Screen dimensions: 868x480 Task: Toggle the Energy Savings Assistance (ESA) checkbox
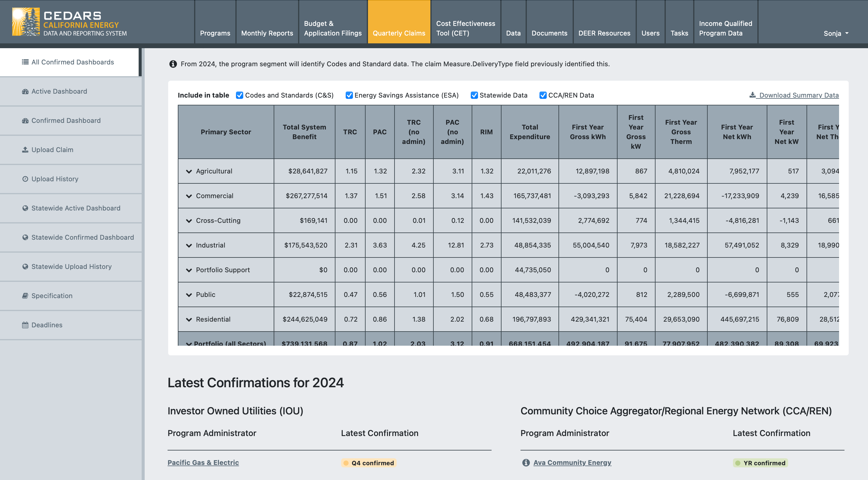[x=349, y=95]
